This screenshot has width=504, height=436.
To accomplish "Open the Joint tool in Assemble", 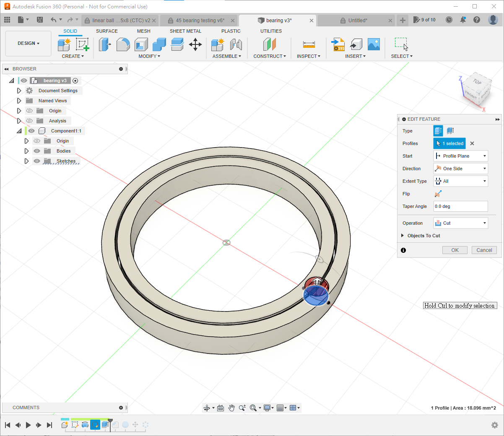I will click(x=236, y=44).
